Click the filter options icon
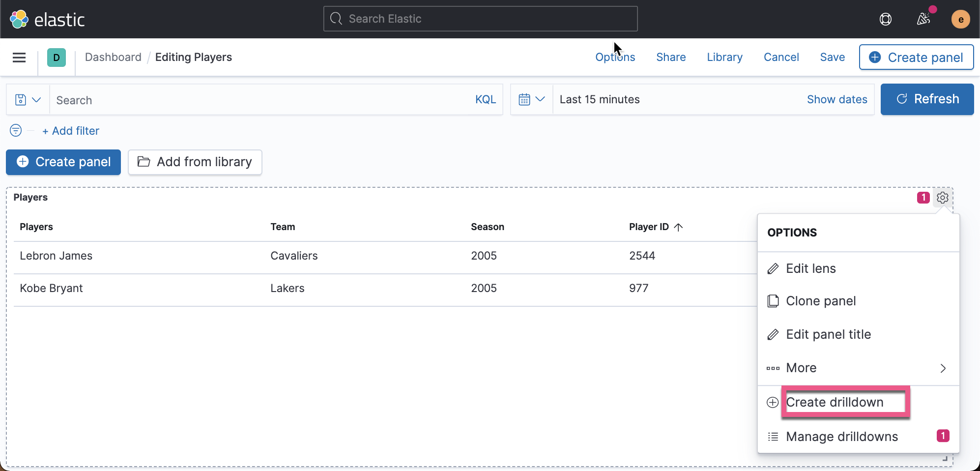Screen dimensions: 980x471 [16, 130]
